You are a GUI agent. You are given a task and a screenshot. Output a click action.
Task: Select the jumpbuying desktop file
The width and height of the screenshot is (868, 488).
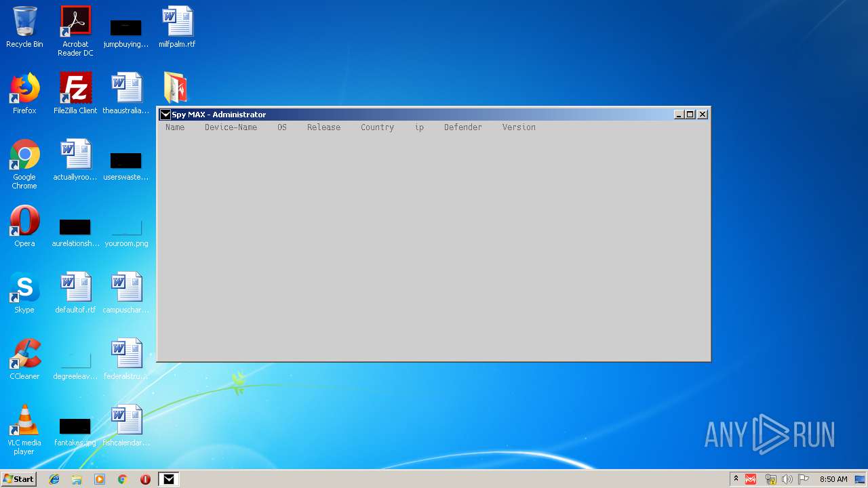pos(126,33)
